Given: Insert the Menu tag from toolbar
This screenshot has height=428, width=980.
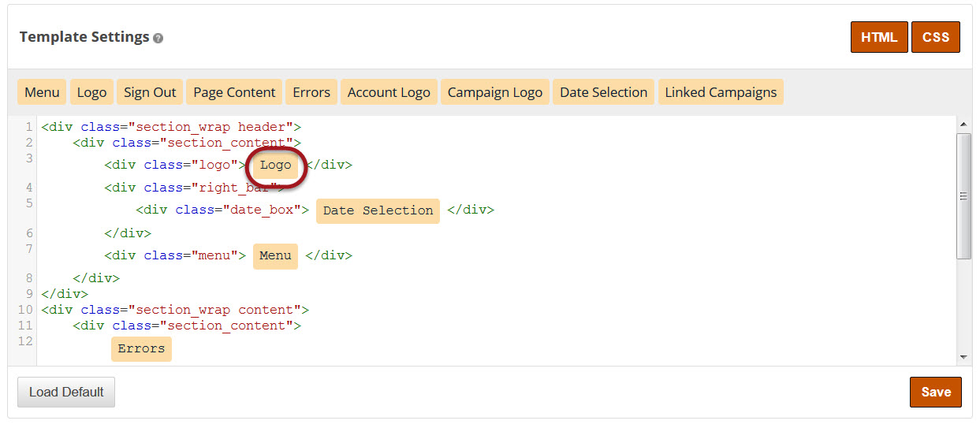Looking at the screenshot, I should (x=42, y=92).
